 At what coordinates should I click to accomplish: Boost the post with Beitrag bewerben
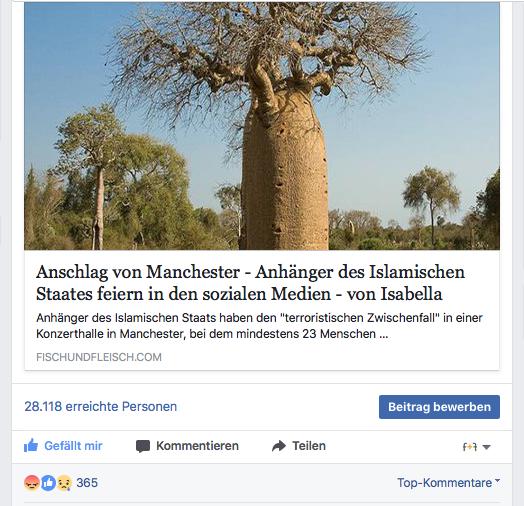point(439,407)
